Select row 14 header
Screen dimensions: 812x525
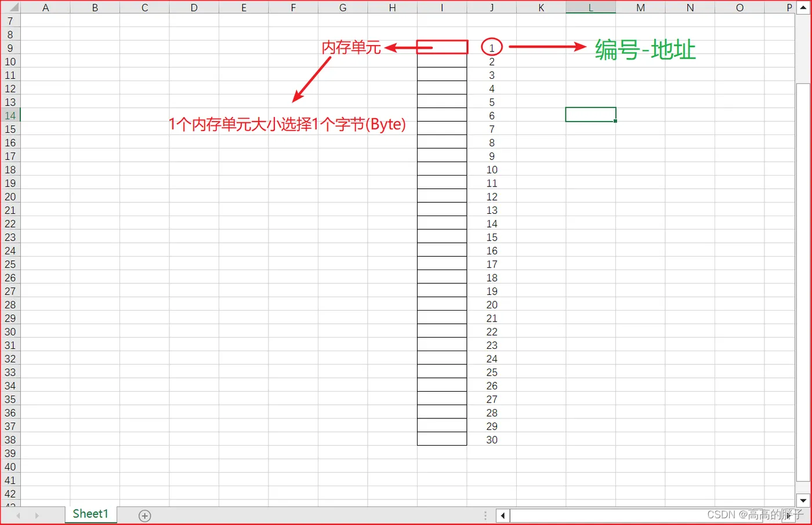pos(10,115)
